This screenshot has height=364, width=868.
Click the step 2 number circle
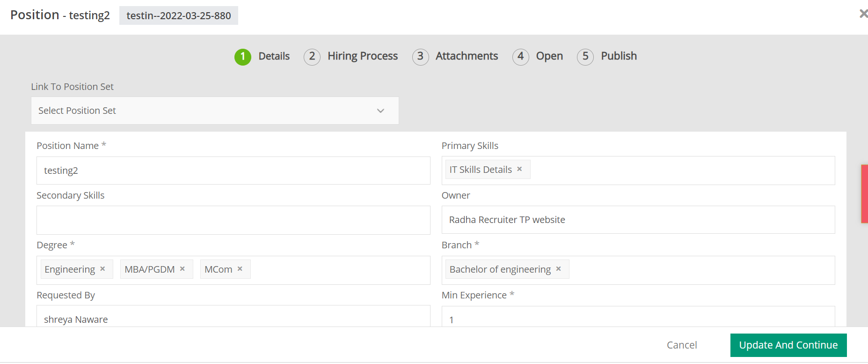coord(312,57)
